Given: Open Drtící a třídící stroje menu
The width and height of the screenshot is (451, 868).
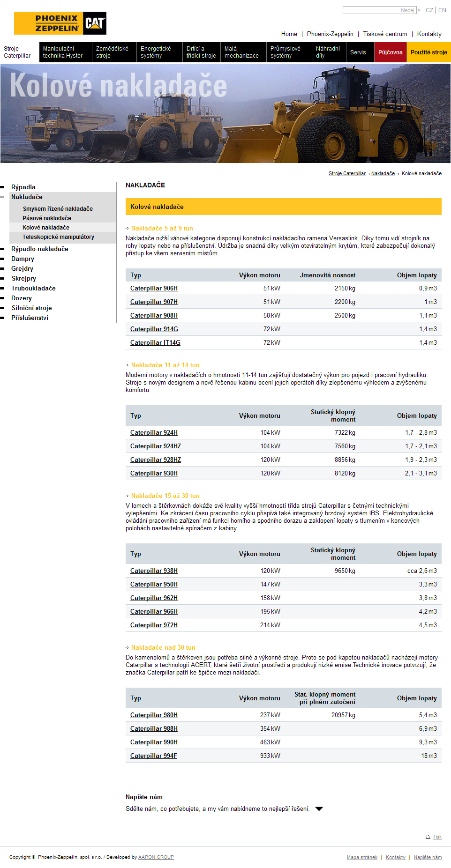Looking at the screenshot, I should 201,52.
